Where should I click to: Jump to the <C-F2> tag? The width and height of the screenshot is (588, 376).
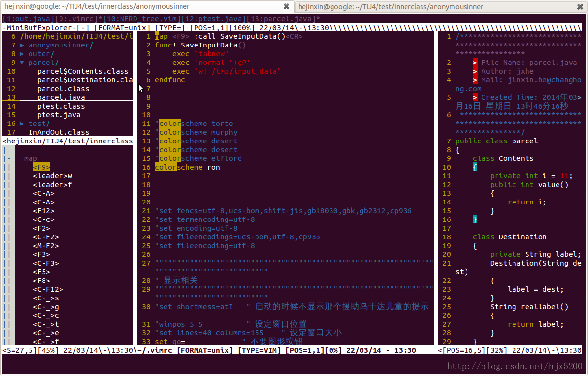(x=46, y=237)
